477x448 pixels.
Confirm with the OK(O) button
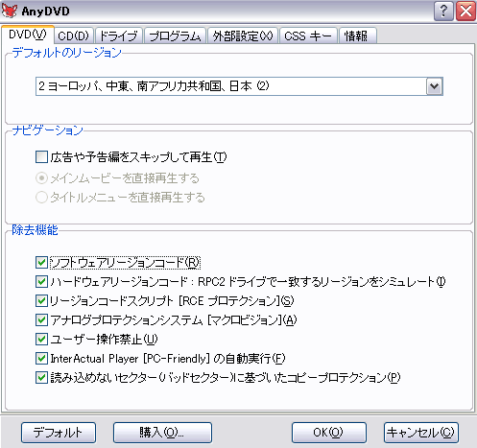click(x=329, y=433)
